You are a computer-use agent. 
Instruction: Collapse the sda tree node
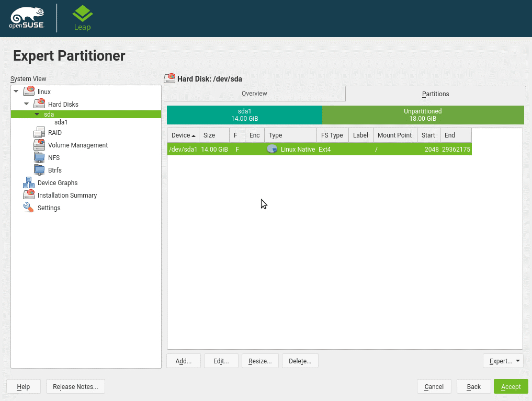37,114
